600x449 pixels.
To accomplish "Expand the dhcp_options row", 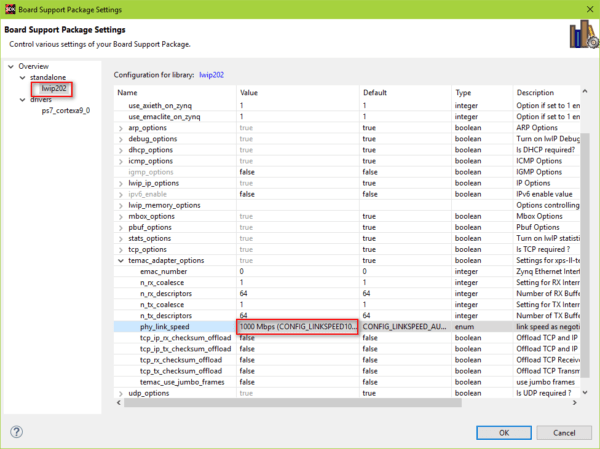I will (x=122, y=149).
